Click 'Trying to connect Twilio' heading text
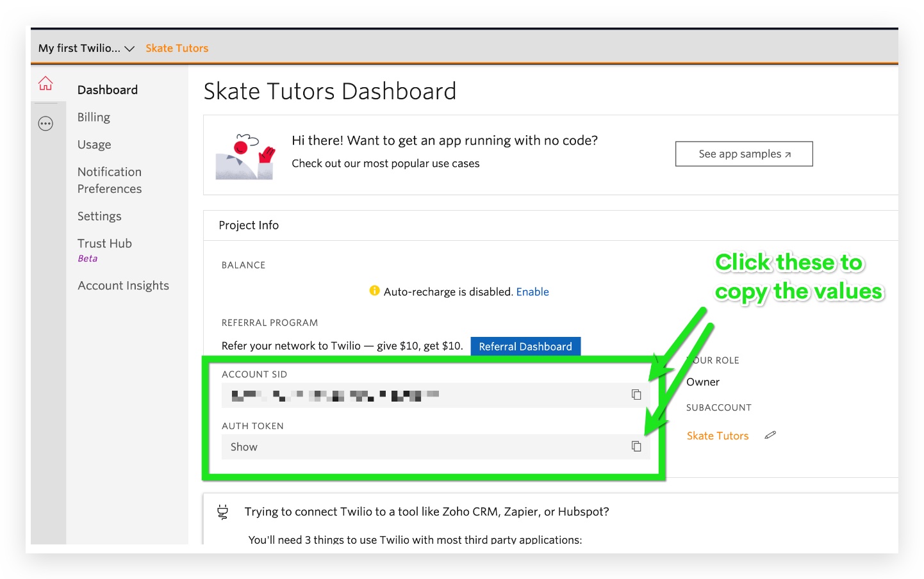Viewport: 924px width, 579px height. 427,512
